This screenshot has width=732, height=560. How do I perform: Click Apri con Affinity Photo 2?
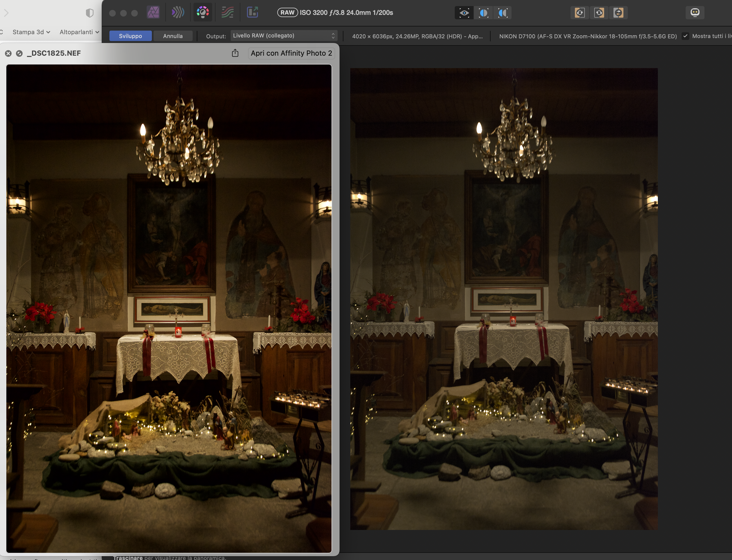(291, 53)
